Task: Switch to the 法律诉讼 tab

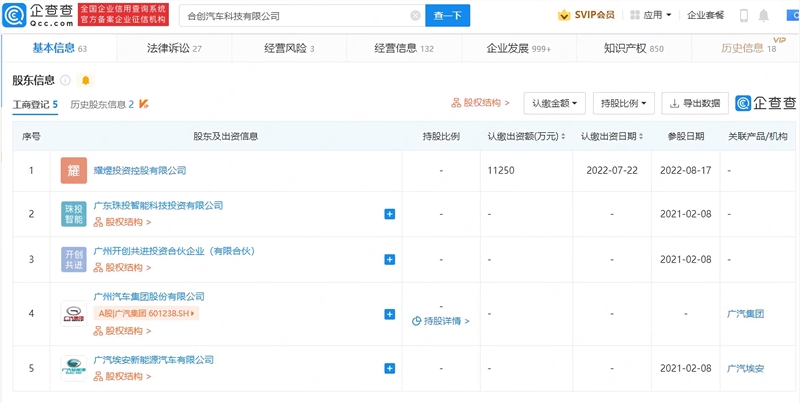Action: tap(174, 48)
